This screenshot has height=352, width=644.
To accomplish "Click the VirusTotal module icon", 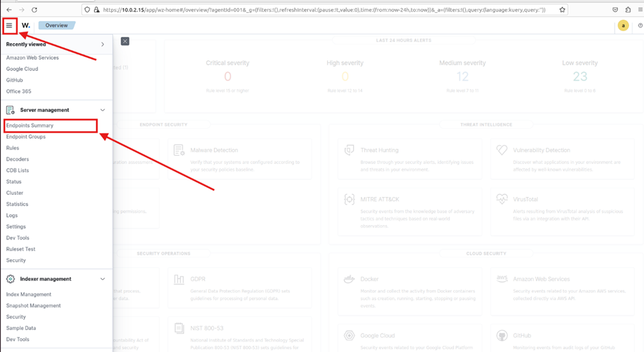I will [502, 199].
